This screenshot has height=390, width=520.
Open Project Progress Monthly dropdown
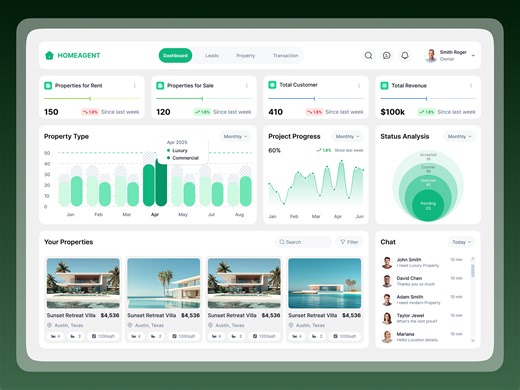coord(347,136)
